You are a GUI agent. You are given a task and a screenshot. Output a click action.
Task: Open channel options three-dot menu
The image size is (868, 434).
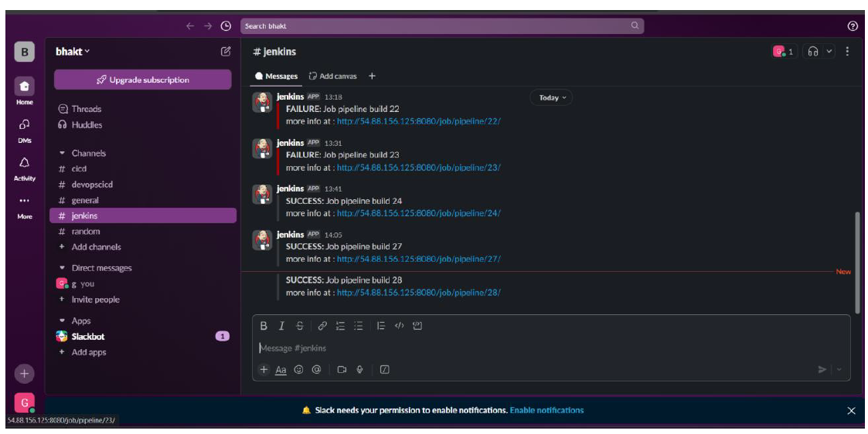tap(847, 52)
